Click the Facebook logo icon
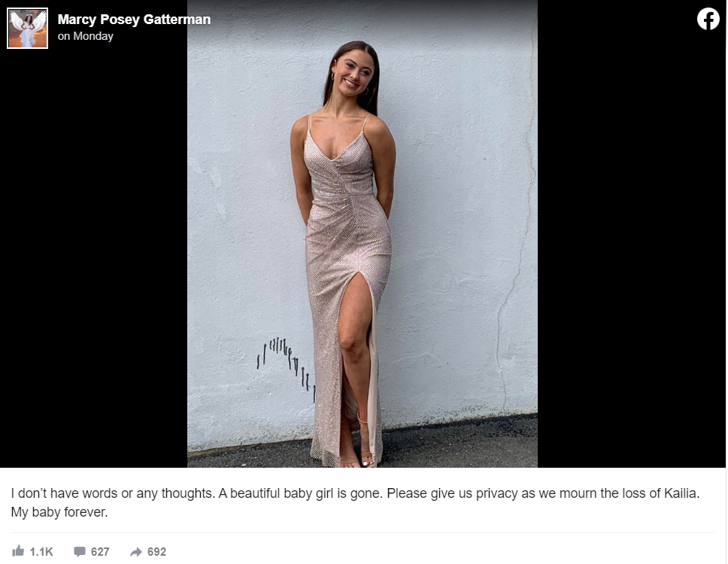Viewport: 728px width, 564px height. [x=708, y=19]
